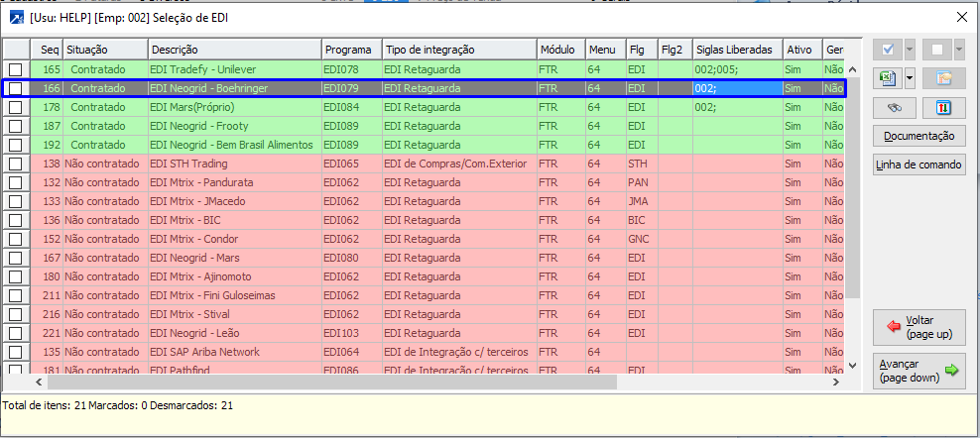The height and width of the screenshot is (438, 980).
Task: Open dropdown arrow beside Excel export button
Action: click(x=910, y=78)
